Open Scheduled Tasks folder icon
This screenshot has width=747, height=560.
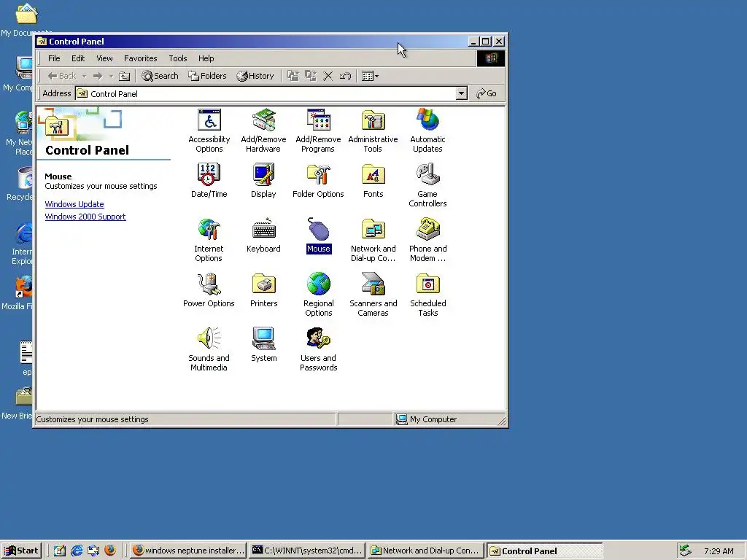[427, 295]
